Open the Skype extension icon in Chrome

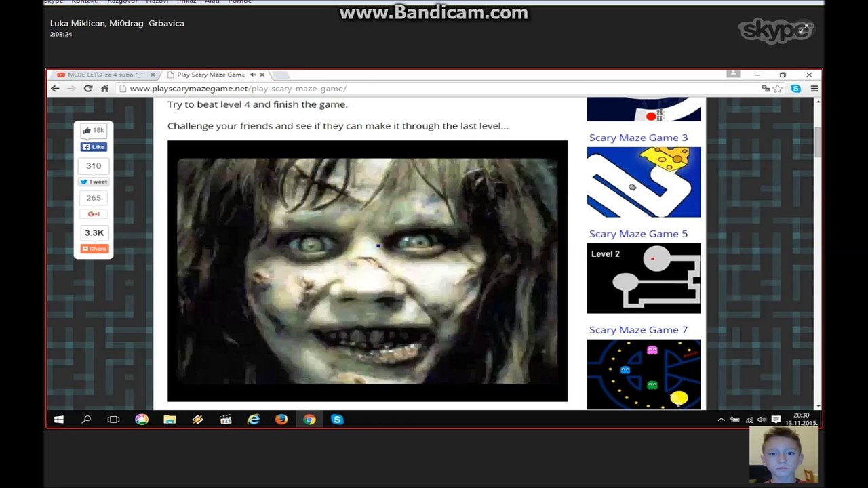pos(796,89)
